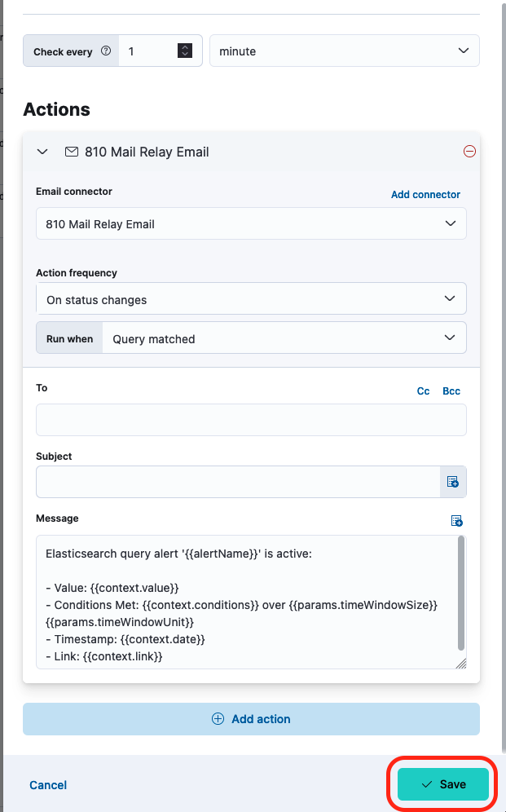This screenshot has height=812, width=506.
Task: Click the Add connector link
Action: click(425, 195)
